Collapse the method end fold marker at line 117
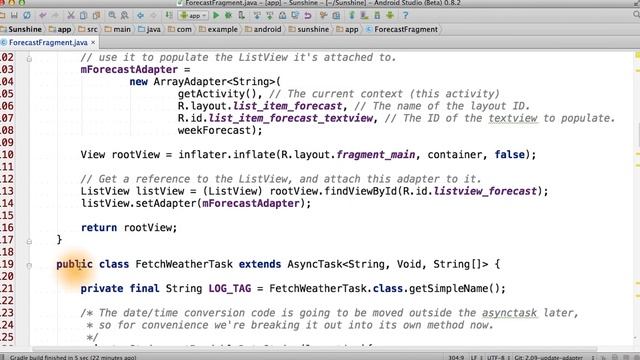Image resolution: width=640 pixels, height=360 pixels. coord(29,242)
